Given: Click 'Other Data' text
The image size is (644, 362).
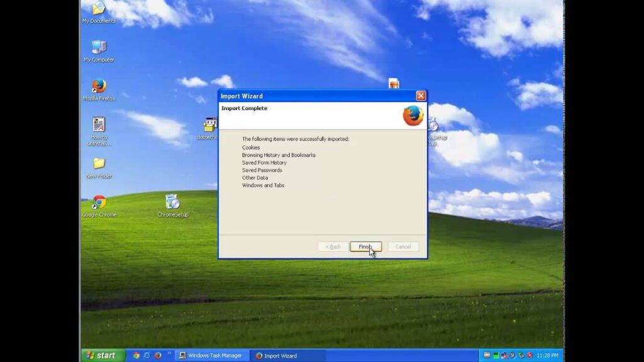Looking at the screenshot, I should 255,178.
